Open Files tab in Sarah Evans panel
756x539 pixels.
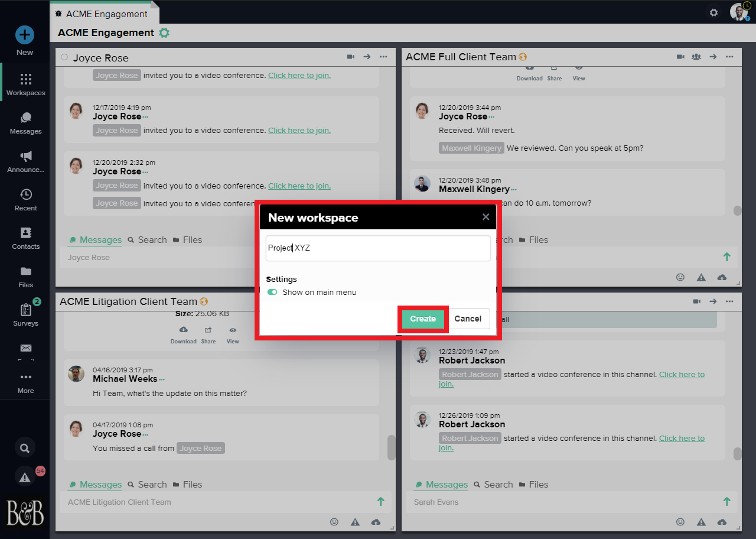tap(533, 485)
